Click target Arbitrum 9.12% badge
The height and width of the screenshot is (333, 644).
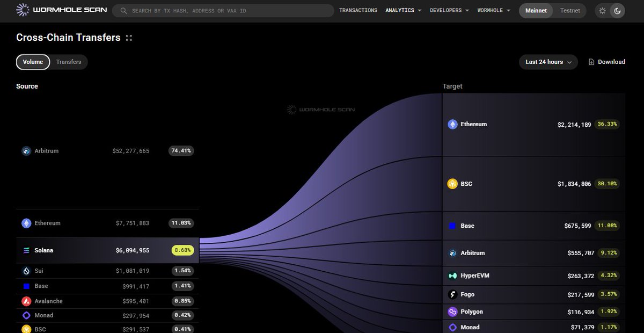[x=609, y=253]
